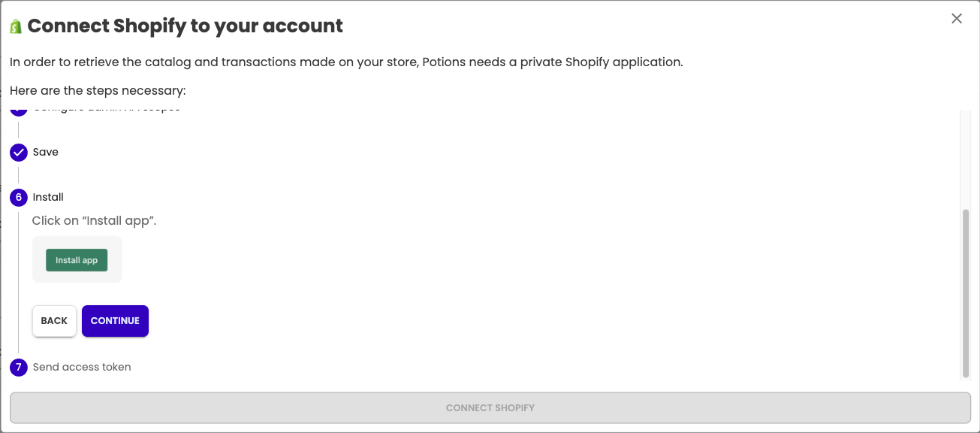
Task: Click the steps list scrollbar thumb
Action: (966, 293)
